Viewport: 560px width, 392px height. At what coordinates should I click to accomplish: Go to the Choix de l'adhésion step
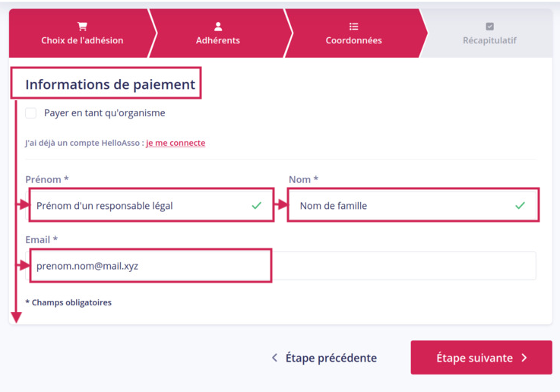[82, 40]
